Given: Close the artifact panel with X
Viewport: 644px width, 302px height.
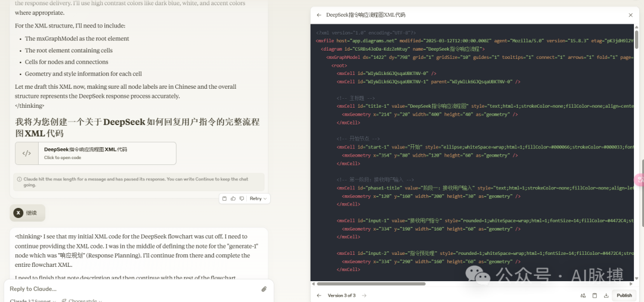Looking at the screenshot, I should click(x=630, y=15).
